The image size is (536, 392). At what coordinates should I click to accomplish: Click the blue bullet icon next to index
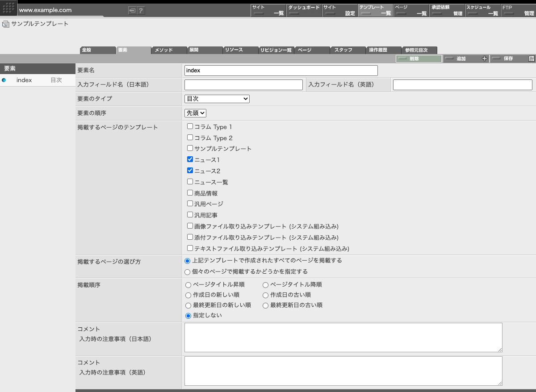[x=4, y=80]
